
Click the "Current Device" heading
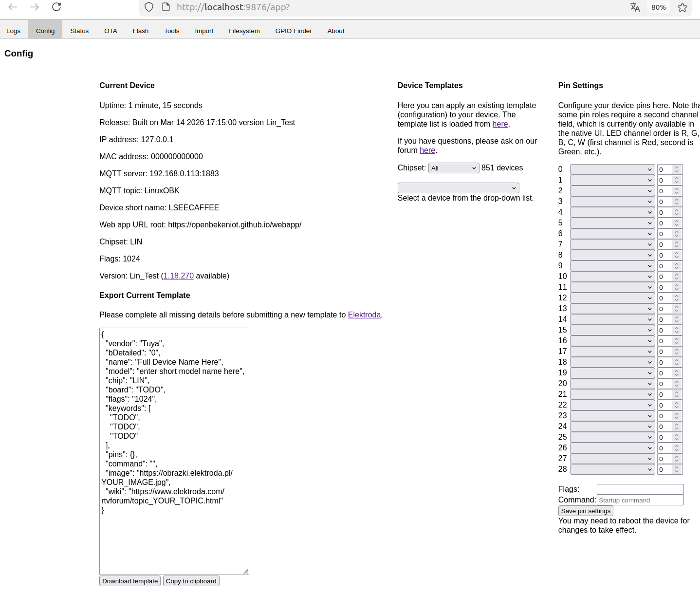127,85
